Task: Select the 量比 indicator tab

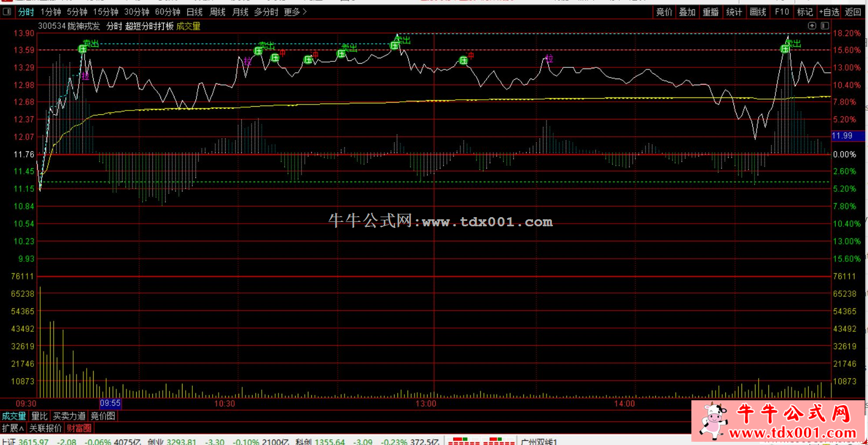Action: (39, 416)
